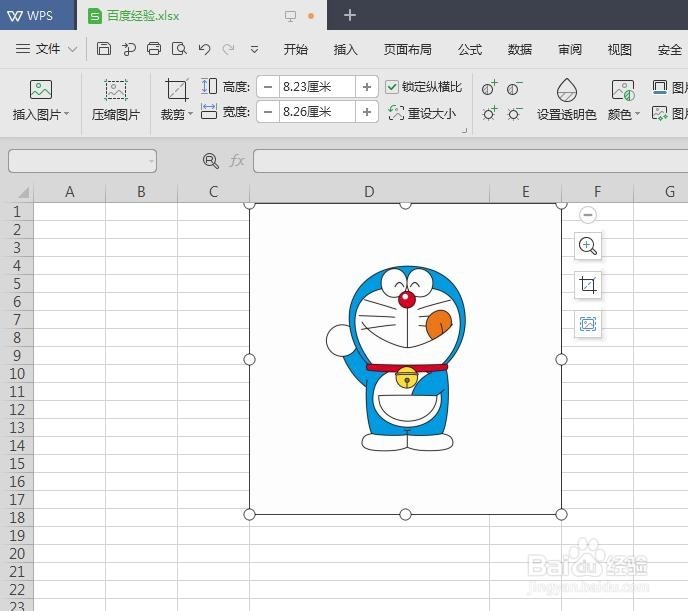
Task: Click the fx insert function icon
Action: point(237,161)
